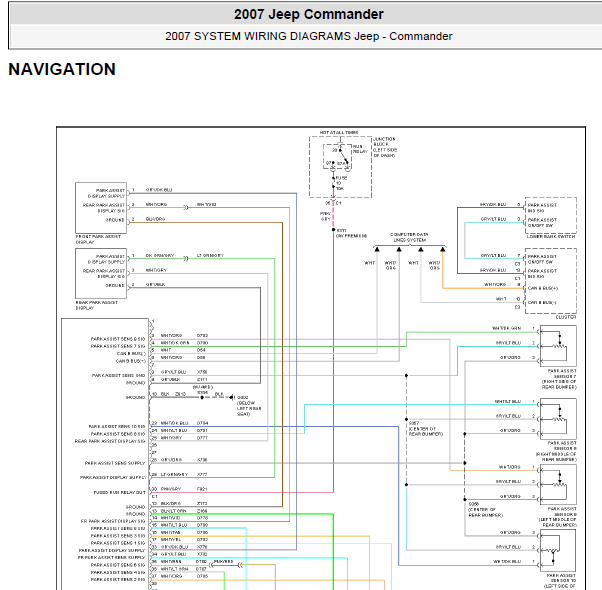Click the 'S371 (W/ PREMIUM)' splice label
The width and height of the screenshot is (602, 590).
(351, 233)
